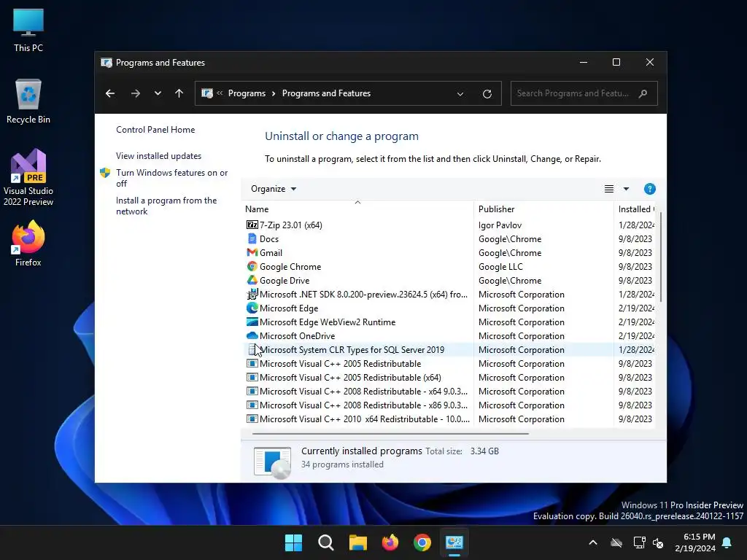Viewport: 747px width, 560px height.
Task: Click the search magnifier icon in search box
Action: click(x=643, y=93)
